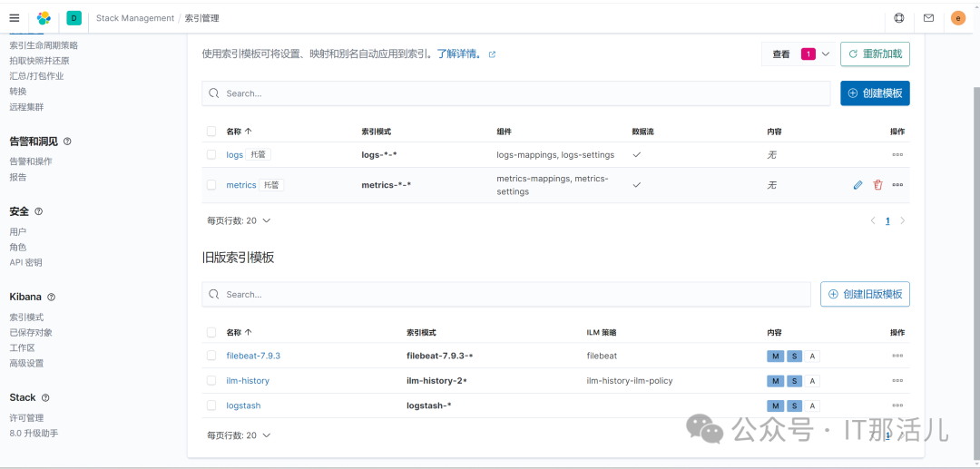Open 远程集群 in sidebar
This screenshot has height=469, width=980.
click(x=27, y=107)
